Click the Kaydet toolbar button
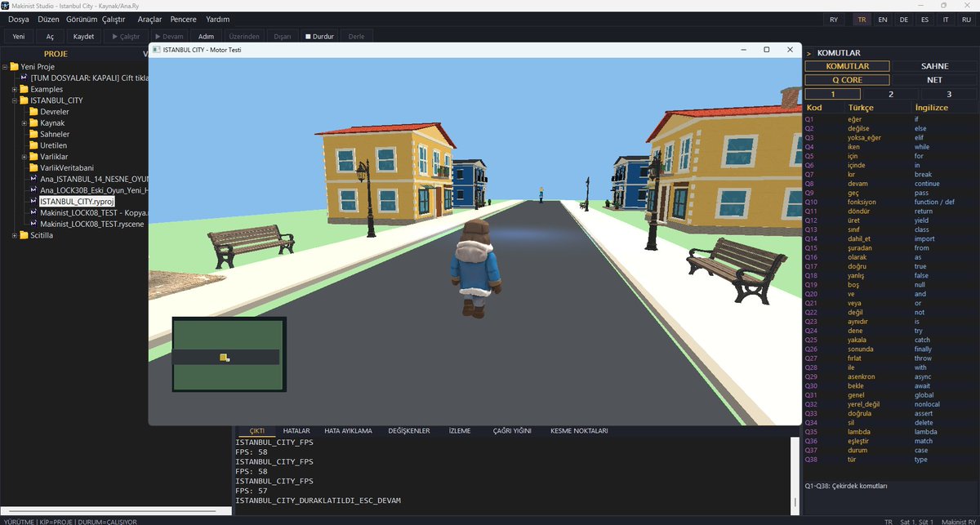 coord(83,36)
